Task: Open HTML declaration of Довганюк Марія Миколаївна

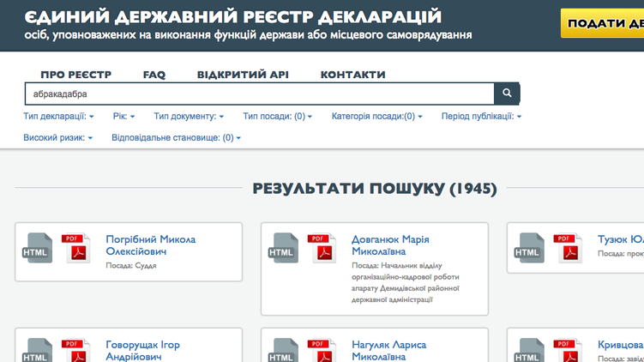Action: pos(283,248)
